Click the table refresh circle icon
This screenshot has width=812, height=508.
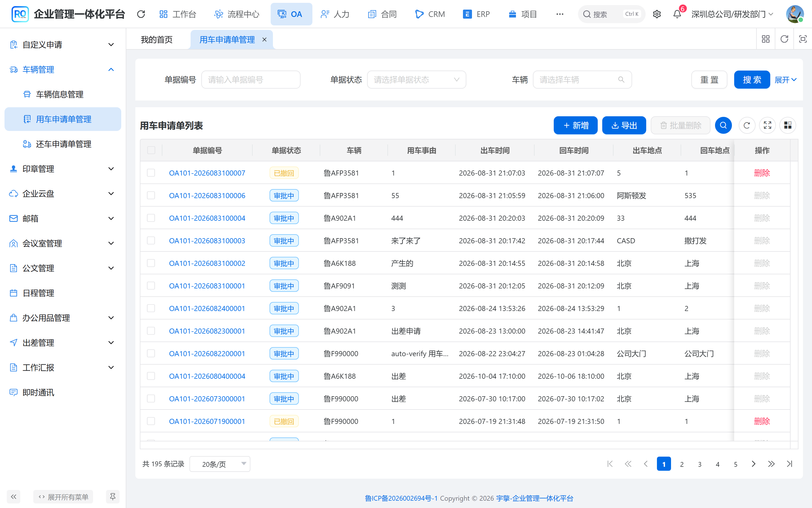[x=747, y=125]
